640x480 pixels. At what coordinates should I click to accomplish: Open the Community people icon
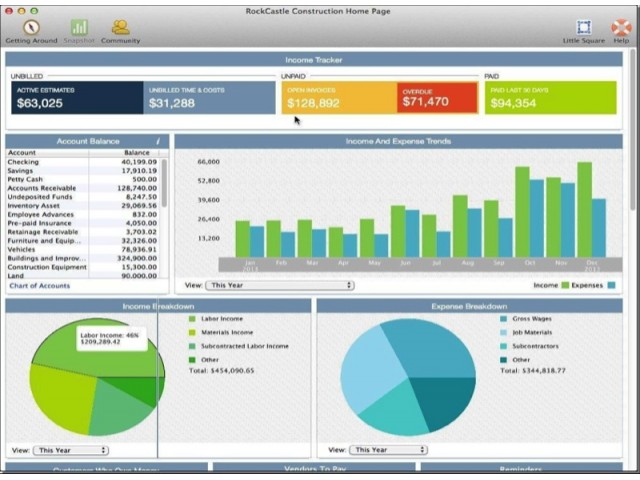120,27
